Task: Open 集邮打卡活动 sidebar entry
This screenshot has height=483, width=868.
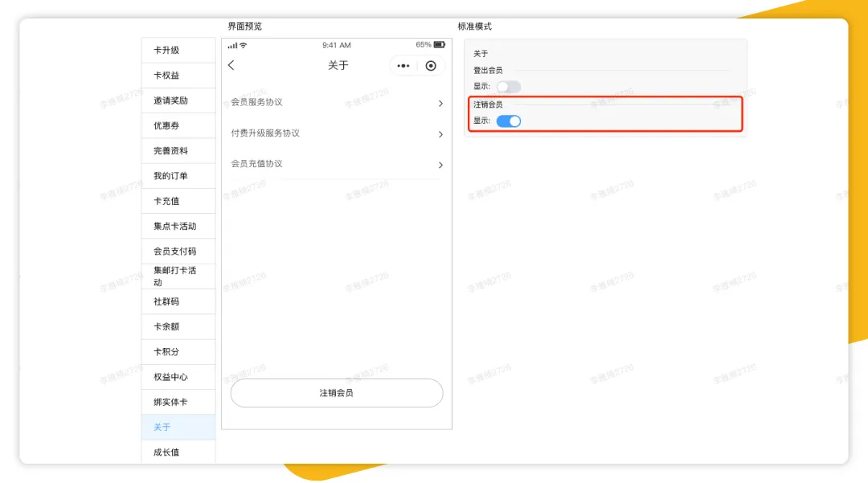Action: pos(178,276)
